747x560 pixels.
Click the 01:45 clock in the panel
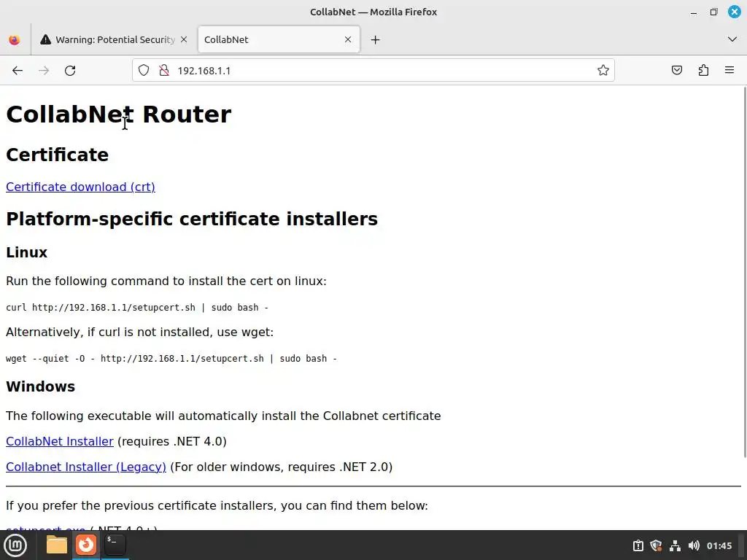click(719, 545)
